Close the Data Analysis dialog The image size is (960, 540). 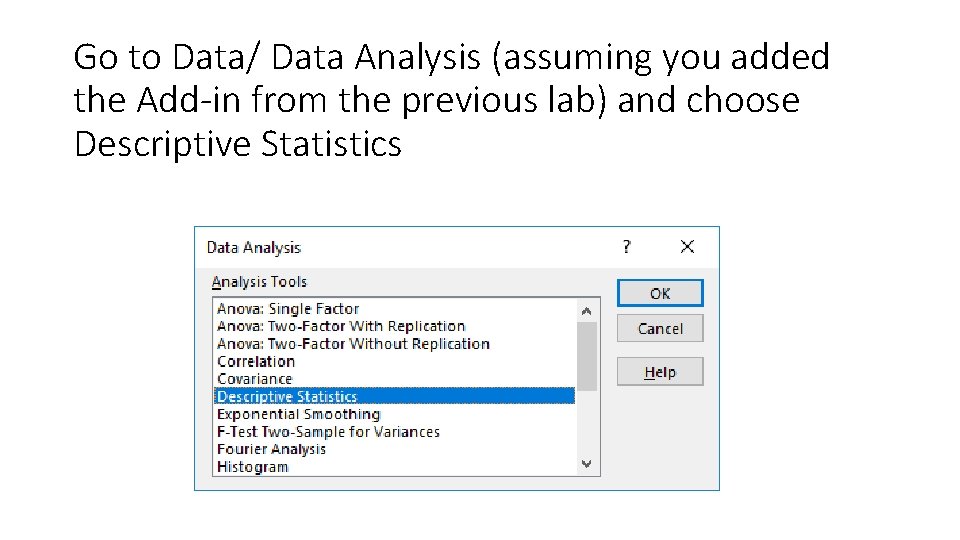(687, 247)
